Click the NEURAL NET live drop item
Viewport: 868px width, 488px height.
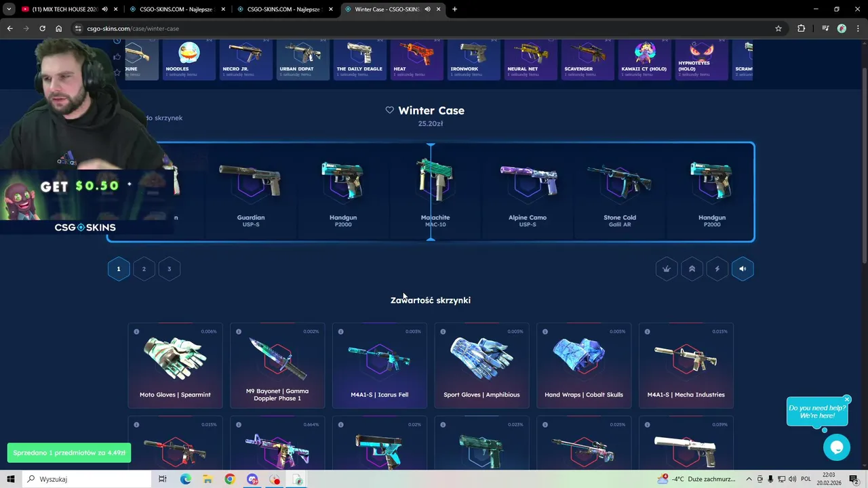coord(530,60)
